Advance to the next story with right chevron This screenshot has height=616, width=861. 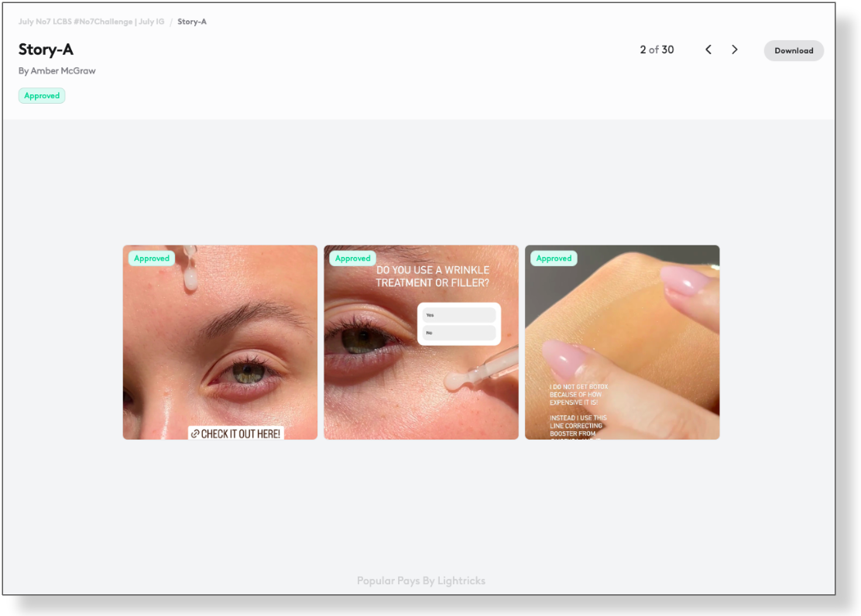coord(734,50)
